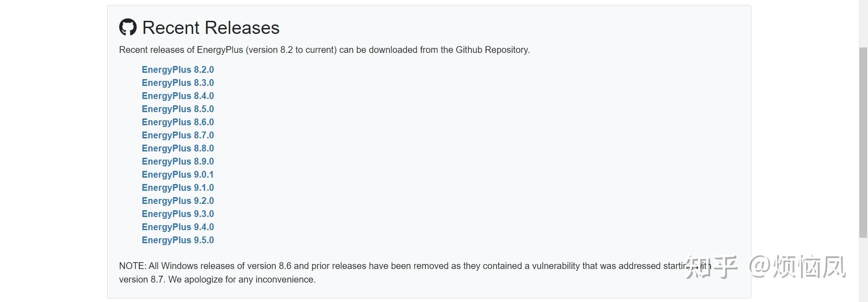Click the EnergyPlus 8.8.0 release link
This screenshot has height=302, width=868.
tap(178, 148)
